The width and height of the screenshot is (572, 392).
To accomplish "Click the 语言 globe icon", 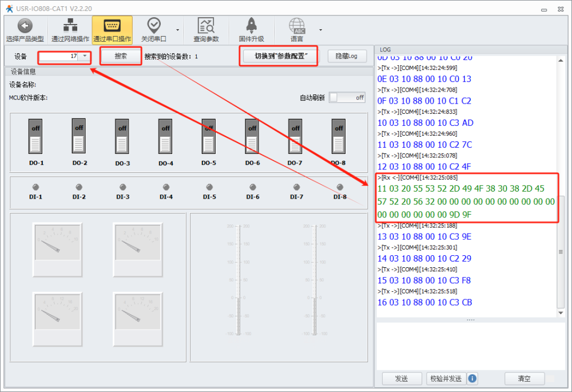I will pyautogui.click(x=297, y=26).
